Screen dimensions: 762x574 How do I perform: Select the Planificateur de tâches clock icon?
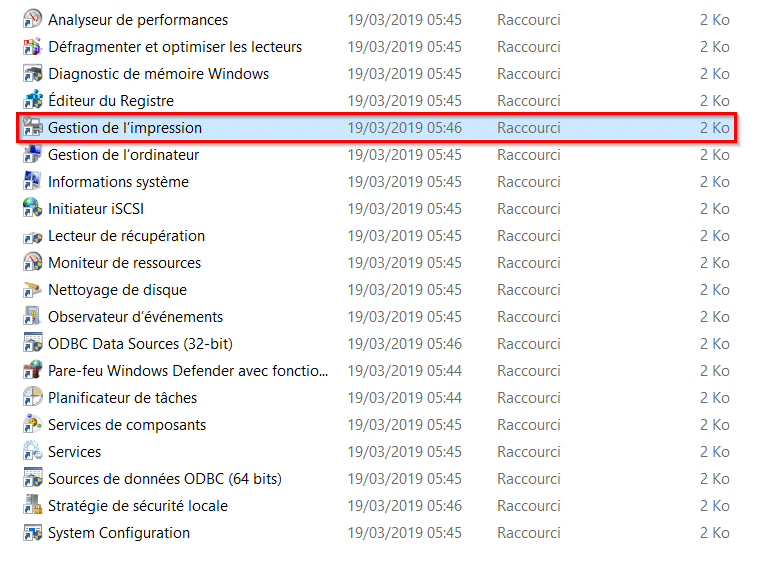pyautogui.click(x=33, y=398)
